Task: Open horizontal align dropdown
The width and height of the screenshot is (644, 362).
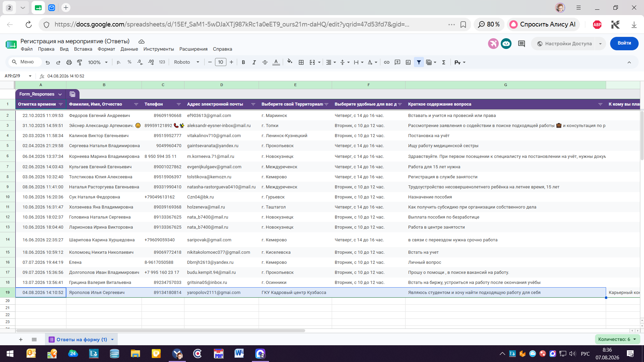Action: pyautogui.click(x=331, y=62)
